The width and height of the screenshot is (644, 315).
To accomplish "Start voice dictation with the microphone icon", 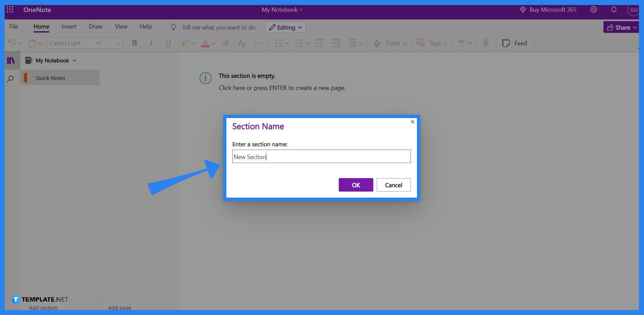I will click(x=485, y=43).
